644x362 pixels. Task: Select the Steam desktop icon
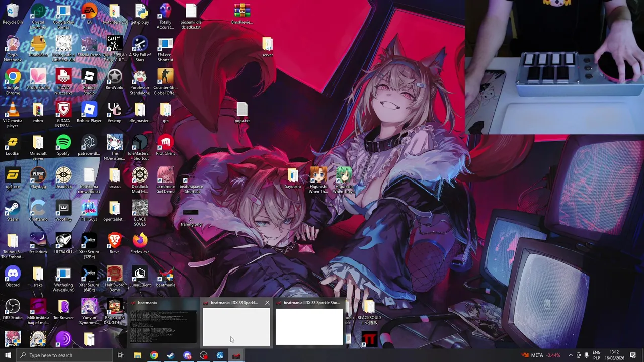coord(13,211)
